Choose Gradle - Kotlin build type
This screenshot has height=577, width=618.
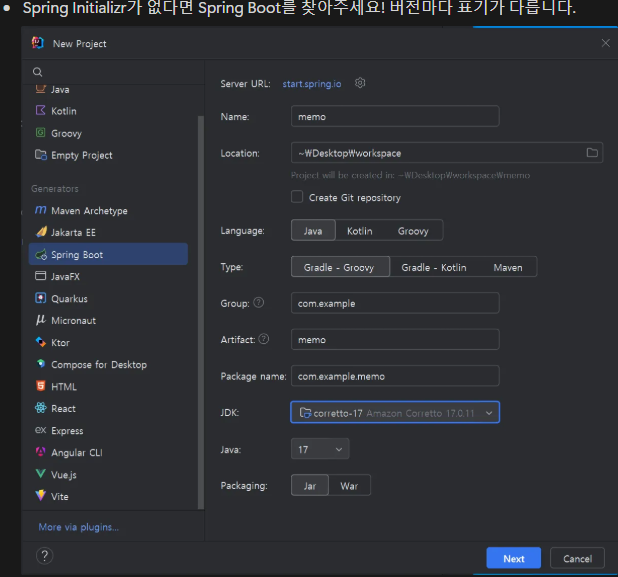point(434,267)
